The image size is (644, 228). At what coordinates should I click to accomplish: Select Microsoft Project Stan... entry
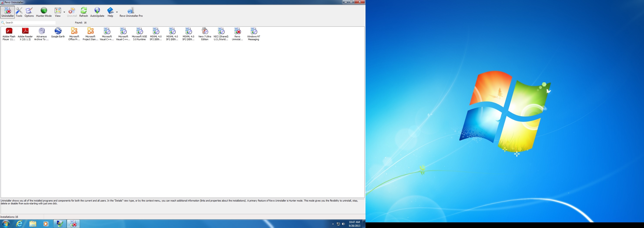point(91,34)
